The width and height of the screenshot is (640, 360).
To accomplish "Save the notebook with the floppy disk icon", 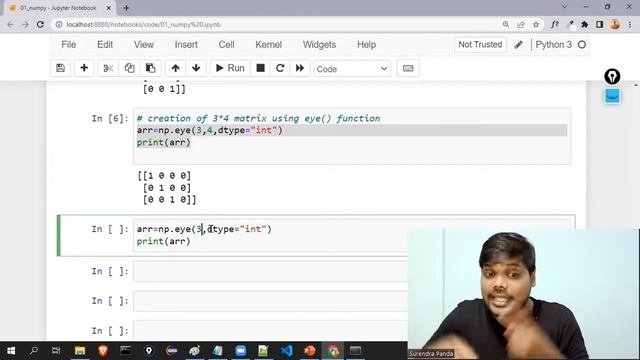I will click(60, 68).
